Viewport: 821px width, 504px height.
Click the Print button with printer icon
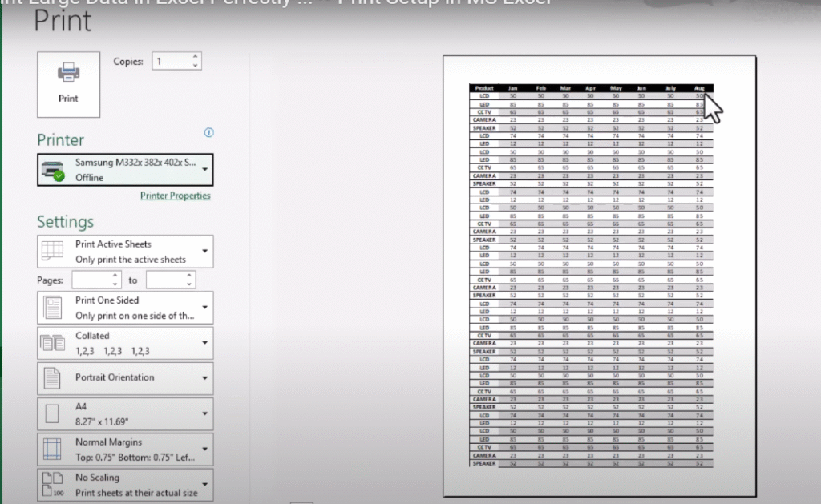[x=68, y=84]
